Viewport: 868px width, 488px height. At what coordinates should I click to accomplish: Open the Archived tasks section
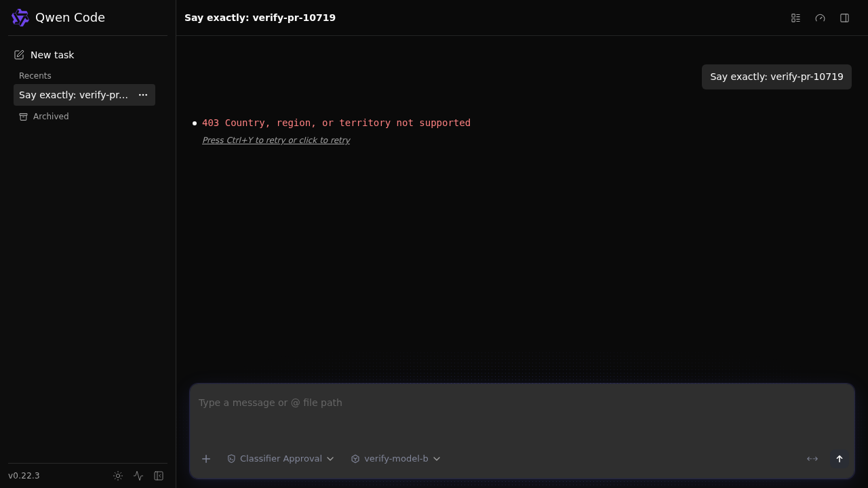click(x=44, y=117)
